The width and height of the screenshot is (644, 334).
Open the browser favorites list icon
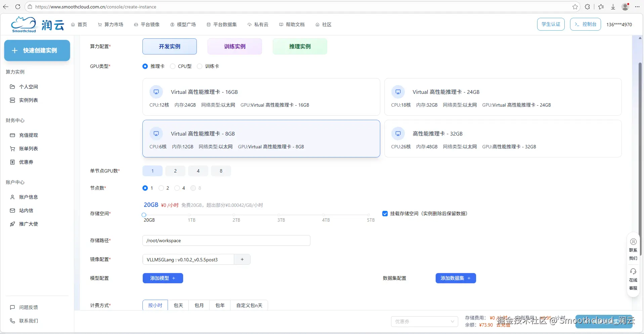pos(601,7)
